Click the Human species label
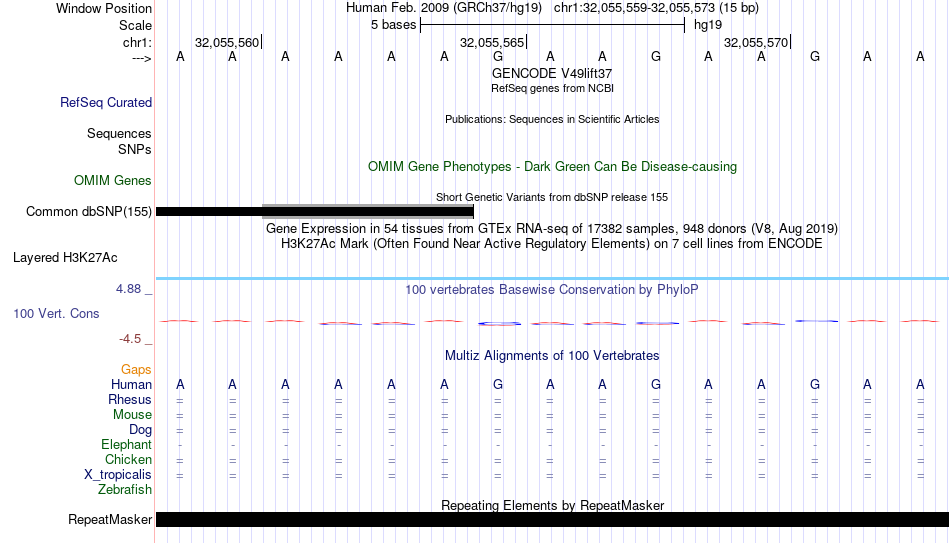The height and width of the screenshot is (543, 950). (x=131, y=385)
